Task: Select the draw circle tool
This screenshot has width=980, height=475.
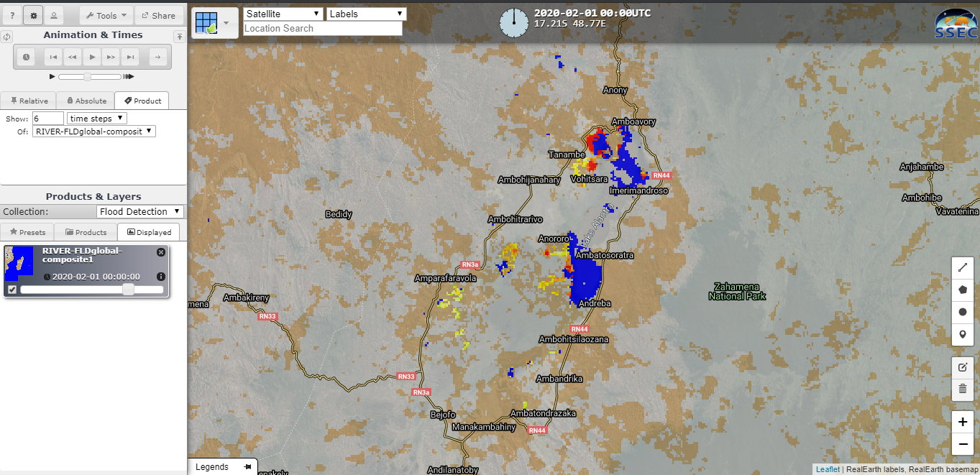Action: (963, 312)
